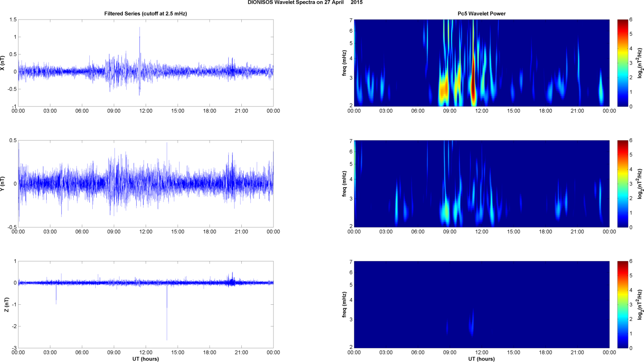Click the '12:00' tick below the X time series
644x362 pixels.
click(x=146, y=111)
